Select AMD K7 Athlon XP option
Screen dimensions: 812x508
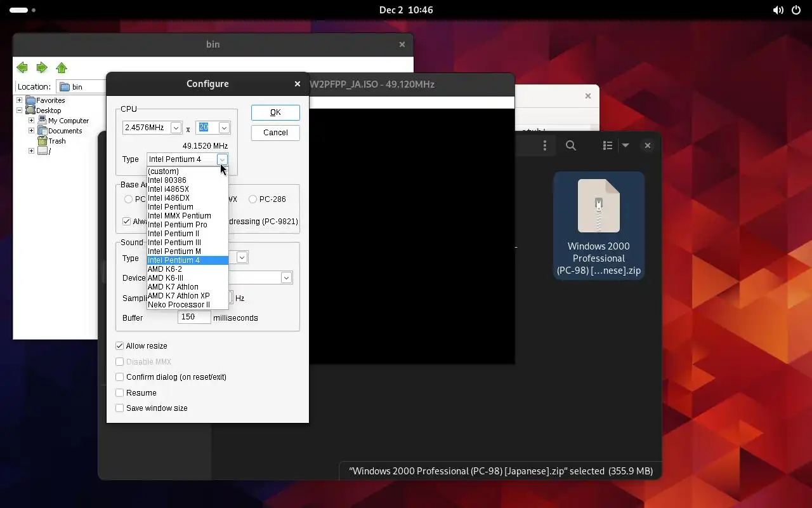coord(187,296)
